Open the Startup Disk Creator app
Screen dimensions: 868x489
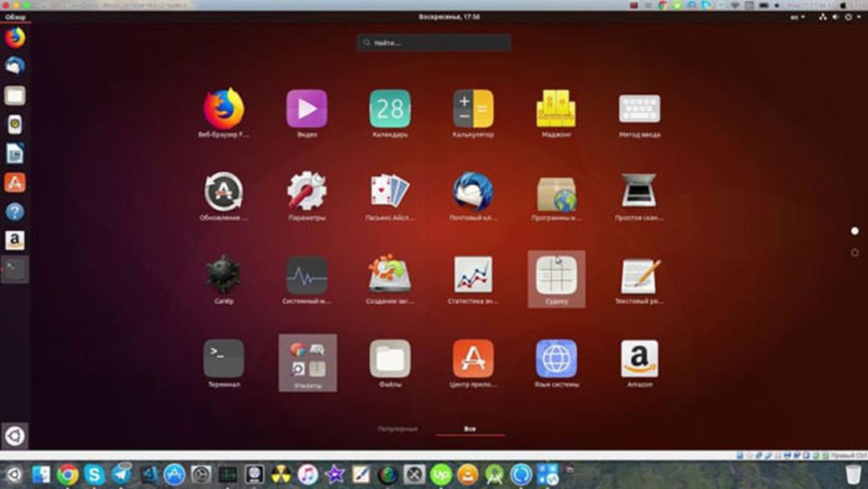tap(390, 275)
